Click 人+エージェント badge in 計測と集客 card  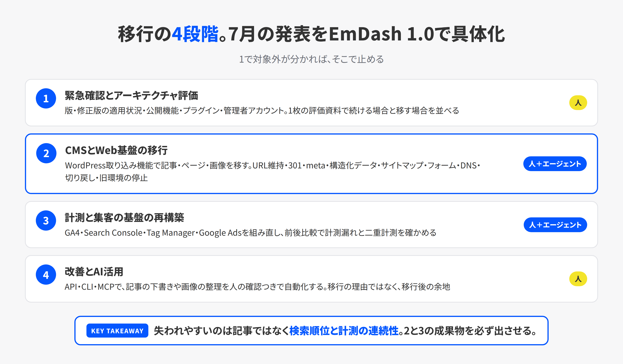[x=555, y=225]
